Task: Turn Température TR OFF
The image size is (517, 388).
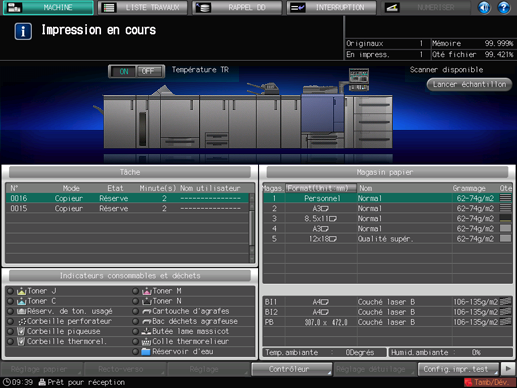Action: (x=149, y=71)
